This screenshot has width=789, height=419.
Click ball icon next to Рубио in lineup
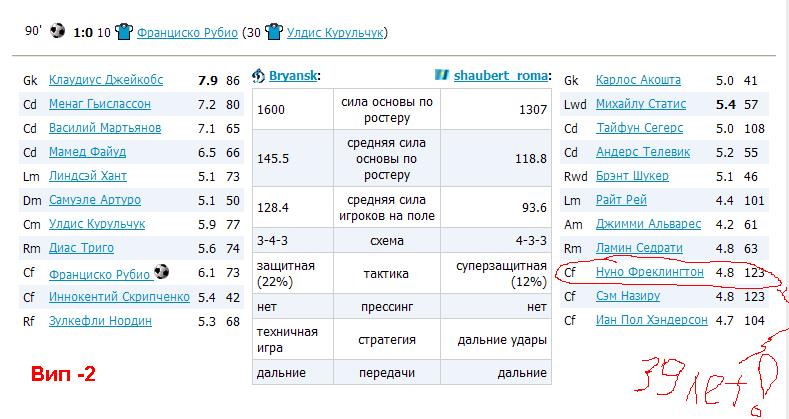pos(162,271)
